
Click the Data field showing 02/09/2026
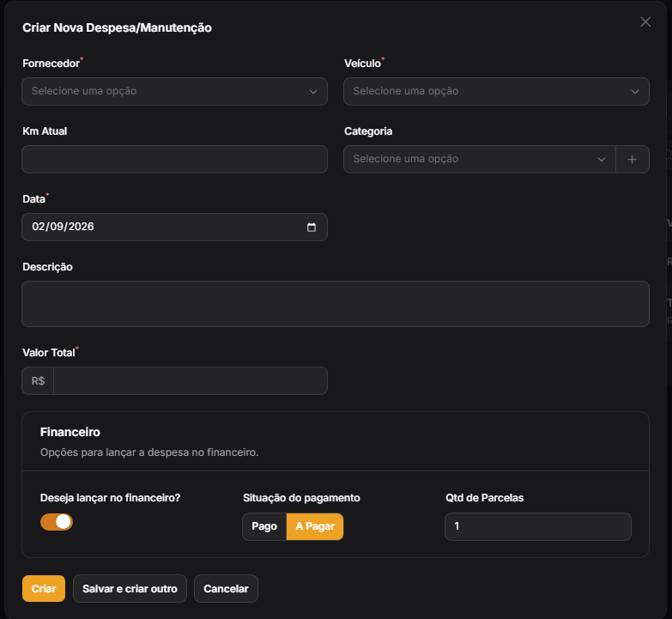(x=174, y=228)
